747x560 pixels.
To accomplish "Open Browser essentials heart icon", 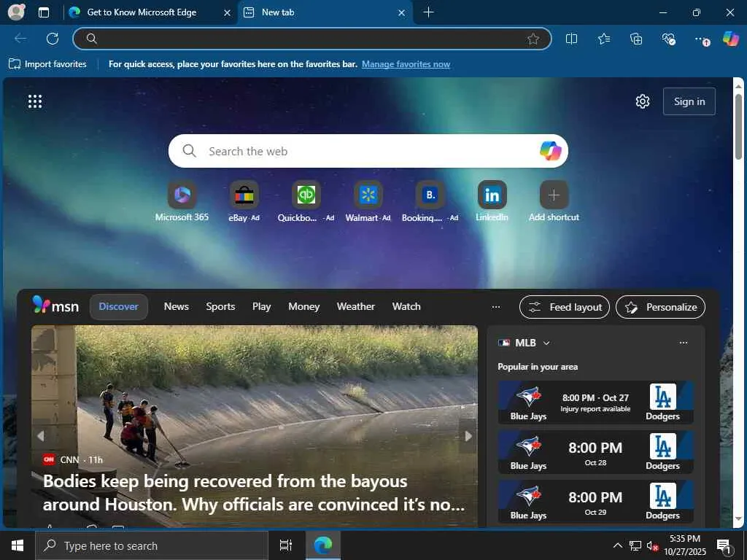I will tap(668, 39).
